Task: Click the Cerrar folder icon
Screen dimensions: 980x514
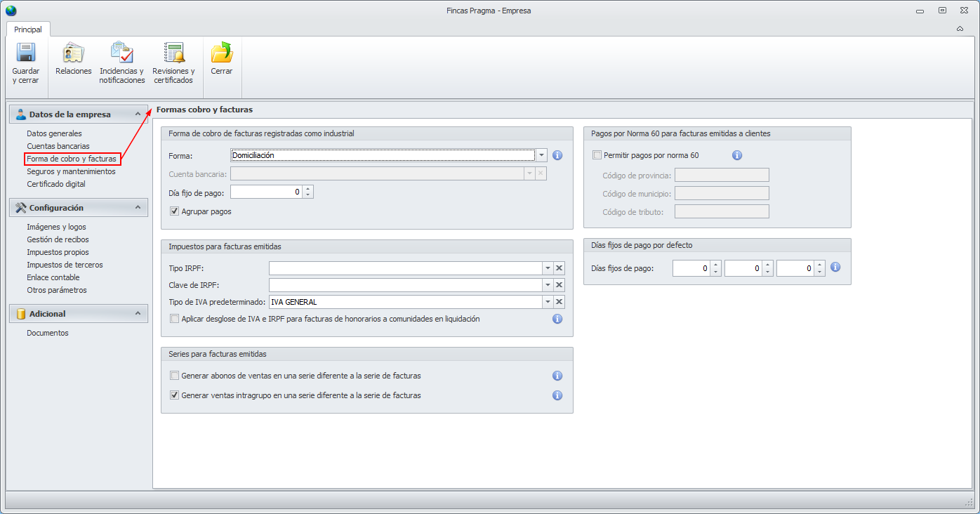Action: 222,53
